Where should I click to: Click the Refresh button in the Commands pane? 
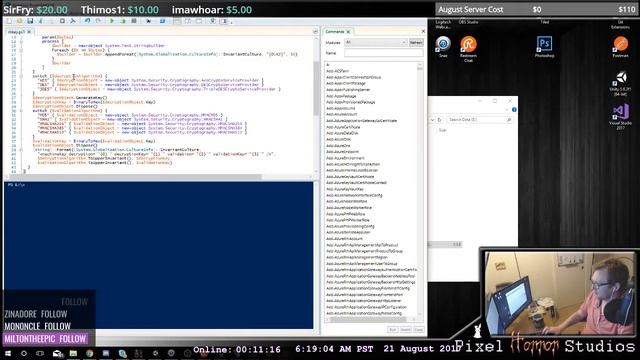click(416, 42)
